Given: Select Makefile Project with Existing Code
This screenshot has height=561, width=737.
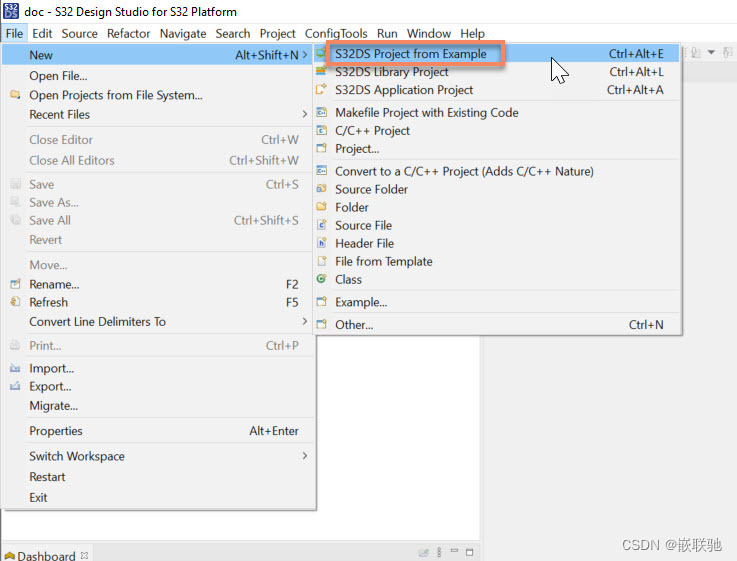Looking at the screenshot, I should point(497,112).
